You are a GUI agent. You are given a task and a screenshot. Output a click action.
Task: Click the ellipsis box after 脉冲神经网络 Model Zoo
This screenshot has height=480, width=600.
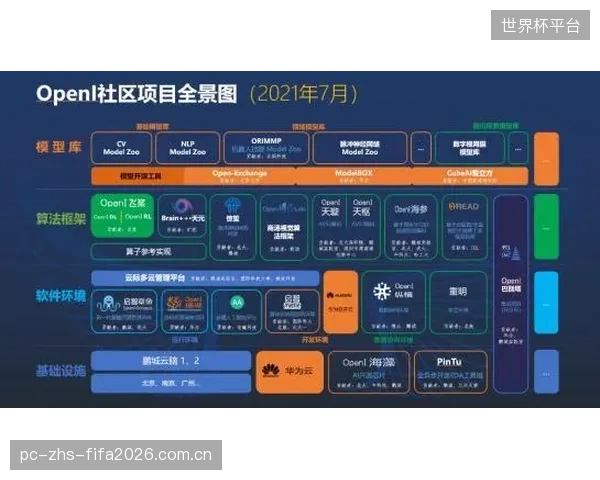(421, 148)
